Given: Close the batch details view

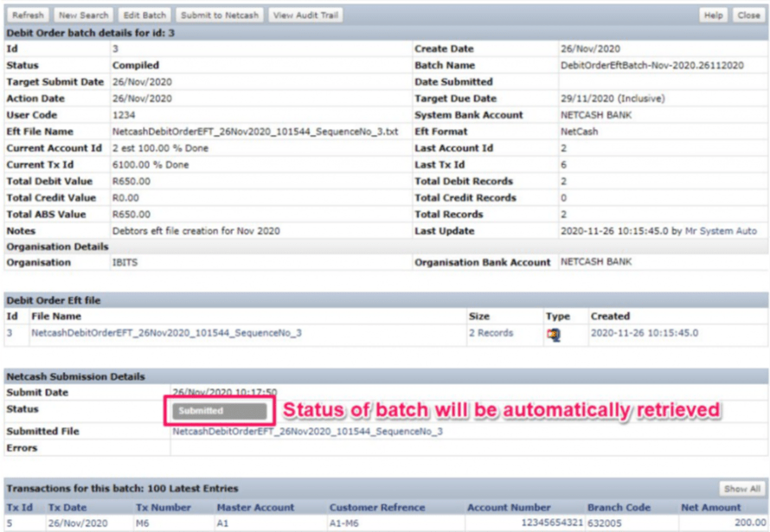Looking at the screenshot, I should 748,15.
